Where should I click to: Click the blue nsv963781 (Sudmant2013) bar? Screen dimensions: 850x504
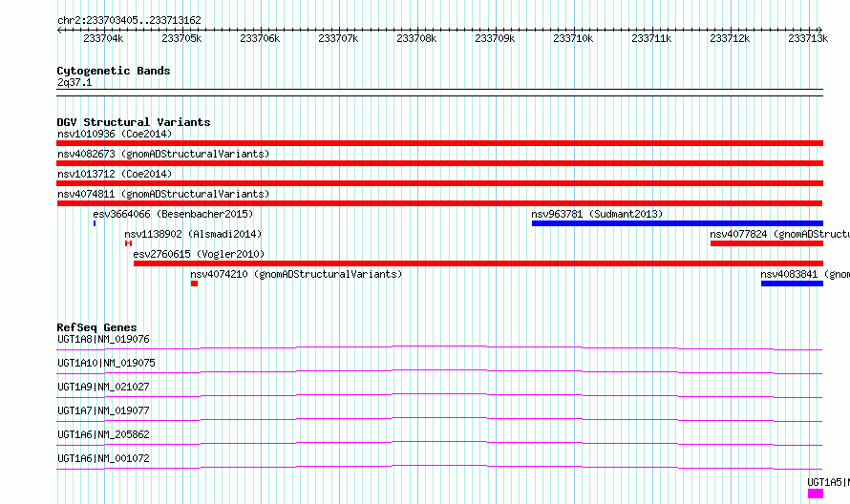point(677,223)
